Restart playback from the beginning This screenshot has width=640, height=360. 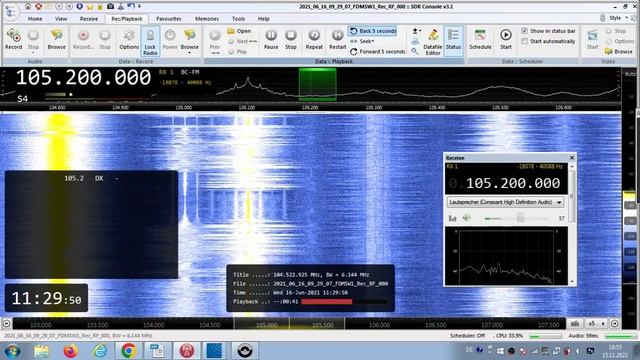[x=338, y=39]
